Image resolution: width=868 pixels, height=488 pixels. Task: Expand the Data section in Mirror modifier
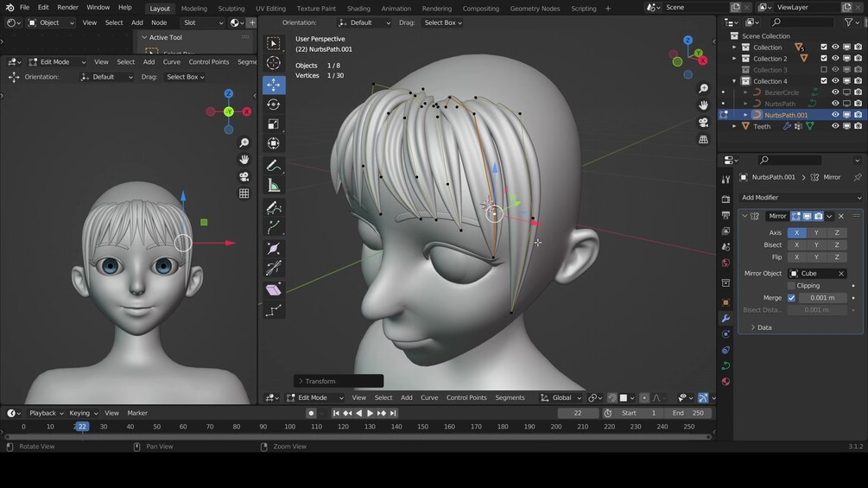click(x=763, y=327)
